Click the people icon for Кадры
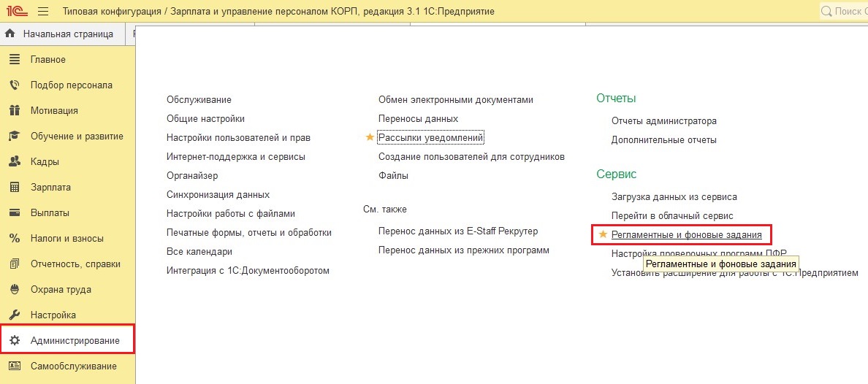 point(15,161)
